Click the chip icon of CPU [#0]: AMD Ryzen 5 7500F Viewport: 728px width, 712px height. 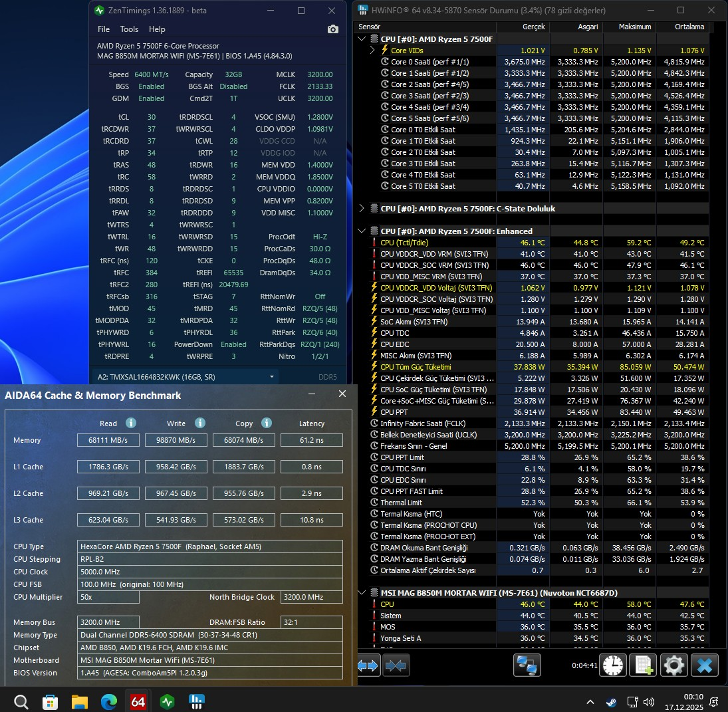[x=374, y=39]
